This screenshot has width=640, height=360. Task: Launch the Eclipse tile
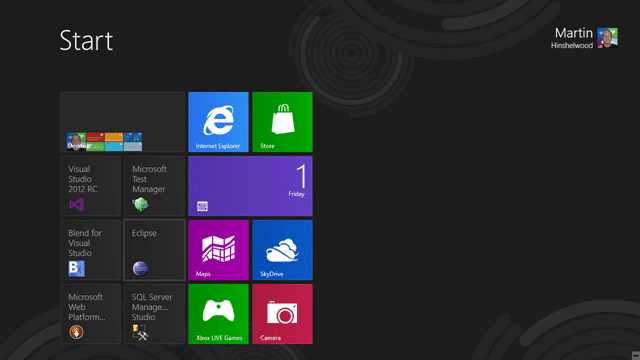(154, 250)
